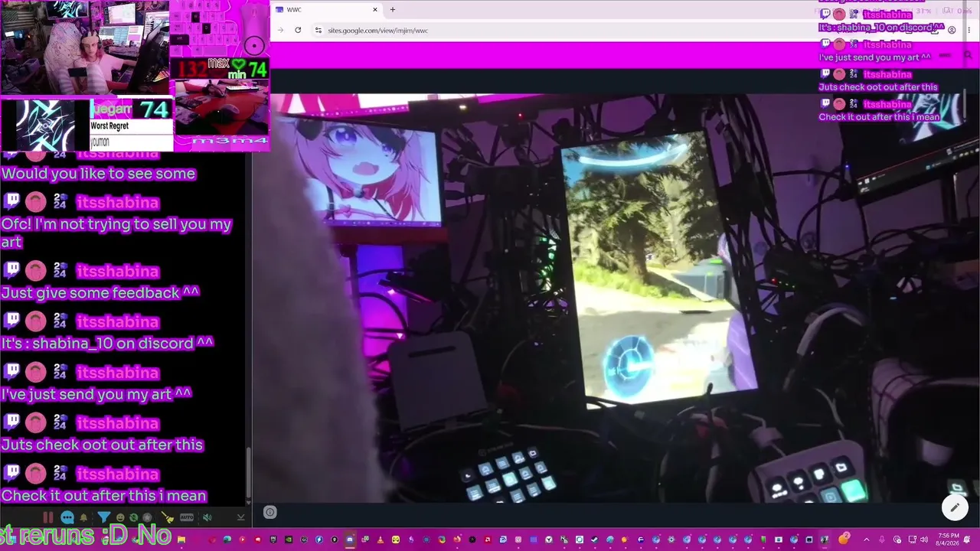Click the 'Would you like to see some' message
This screenshot has width=980, height=551.
tap(98, 174)
